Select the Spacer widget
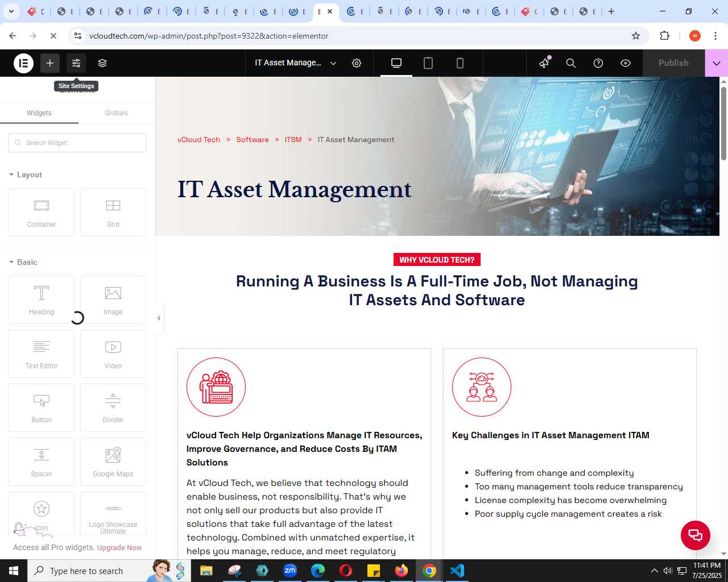The width and height of the screenshot is (728, 582). (x=42, y=462)
